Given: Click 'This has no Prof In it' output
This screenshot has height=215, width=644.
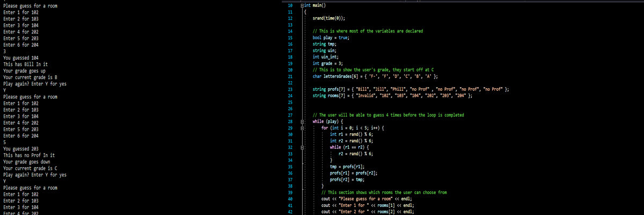Looking at the screenshot, I should (x=28, y=155).
